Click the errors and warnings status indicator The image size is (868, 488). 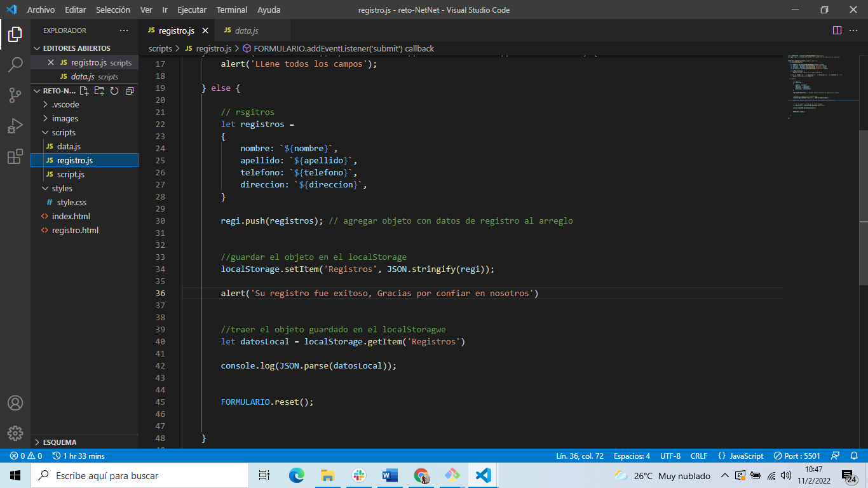[25, 456]
